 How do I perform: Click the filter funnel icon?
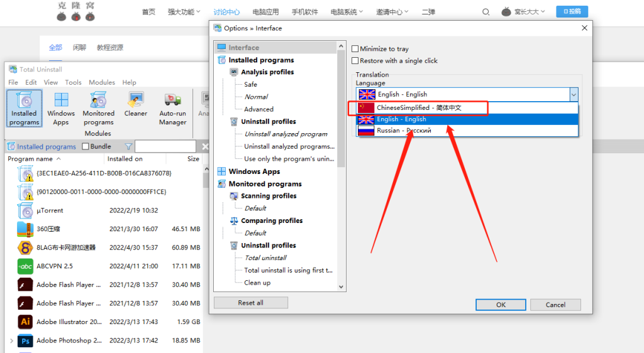[128, 146]
